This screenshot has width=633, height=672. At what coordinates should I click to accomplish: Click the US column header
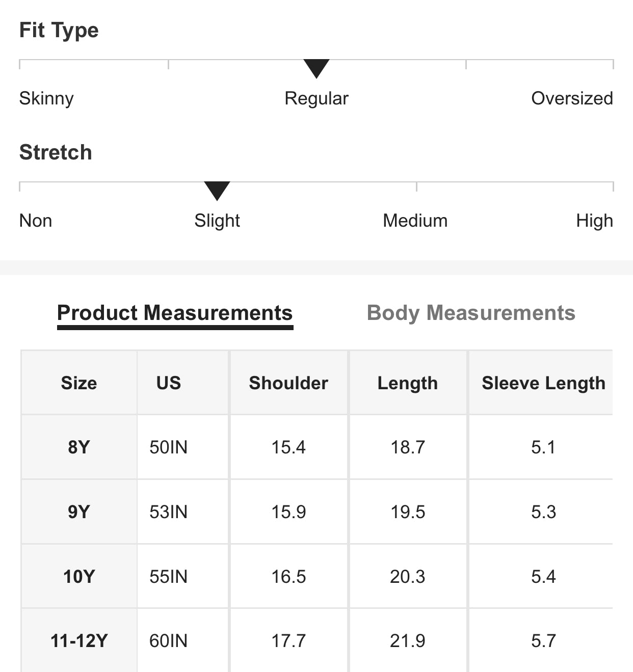click(x=169, y=383)
